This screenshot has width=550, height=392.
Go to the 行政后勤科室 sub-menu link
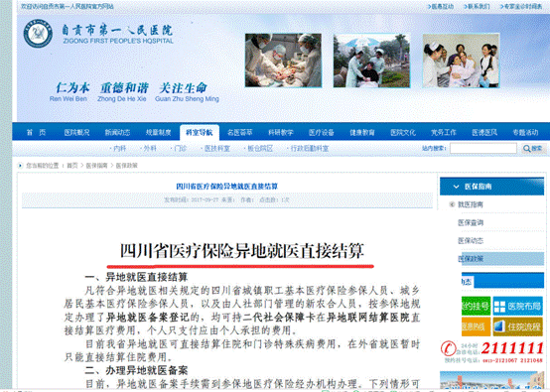[x=310, y=148]
